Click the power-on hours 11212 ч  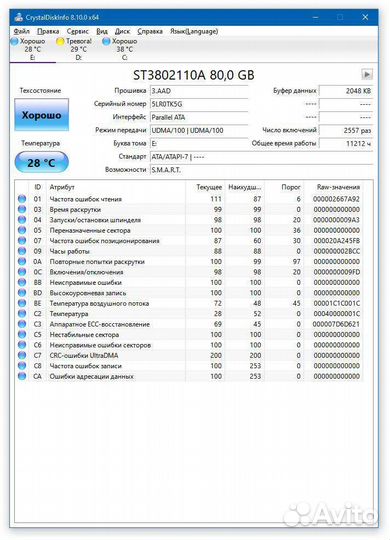coord(346,144)
